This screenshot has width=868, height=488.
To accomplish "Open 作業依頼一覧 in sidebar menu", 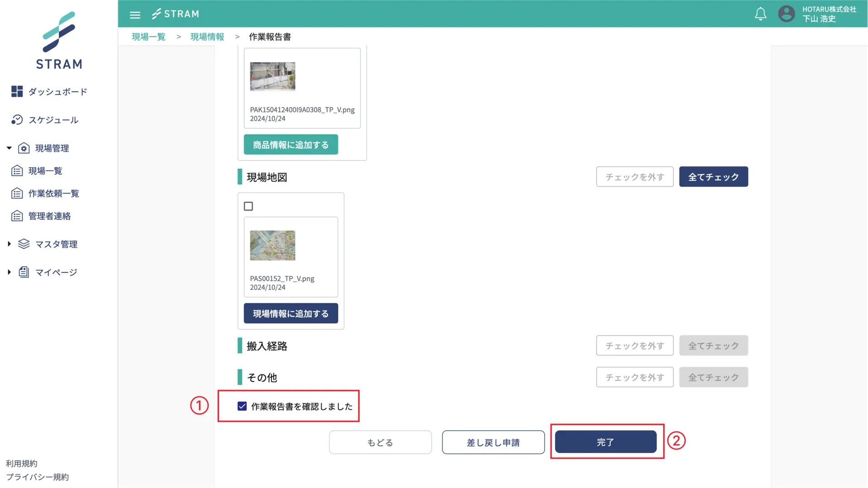I will coord(53,193).
